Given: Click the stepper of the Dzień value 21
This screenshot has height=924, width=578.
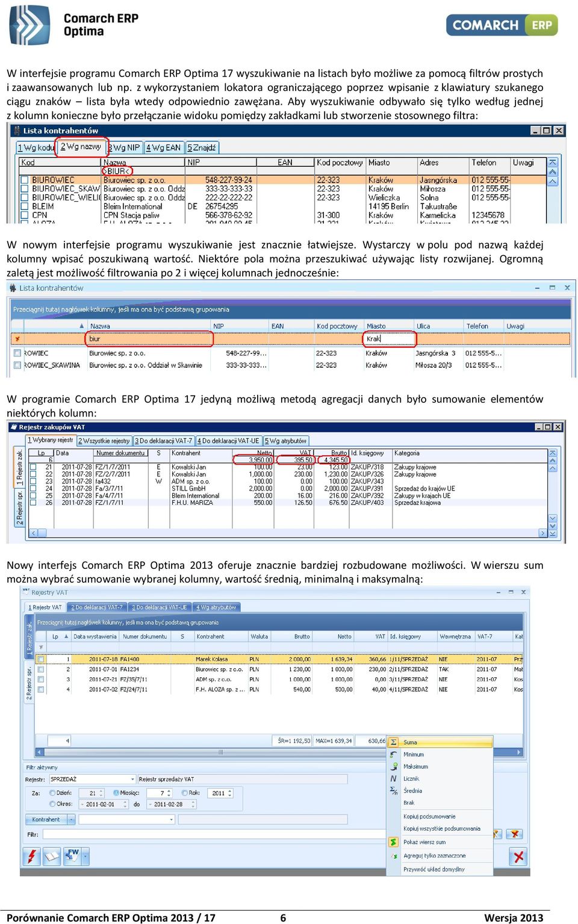Looking at the screenshot, I should [101, 793].
